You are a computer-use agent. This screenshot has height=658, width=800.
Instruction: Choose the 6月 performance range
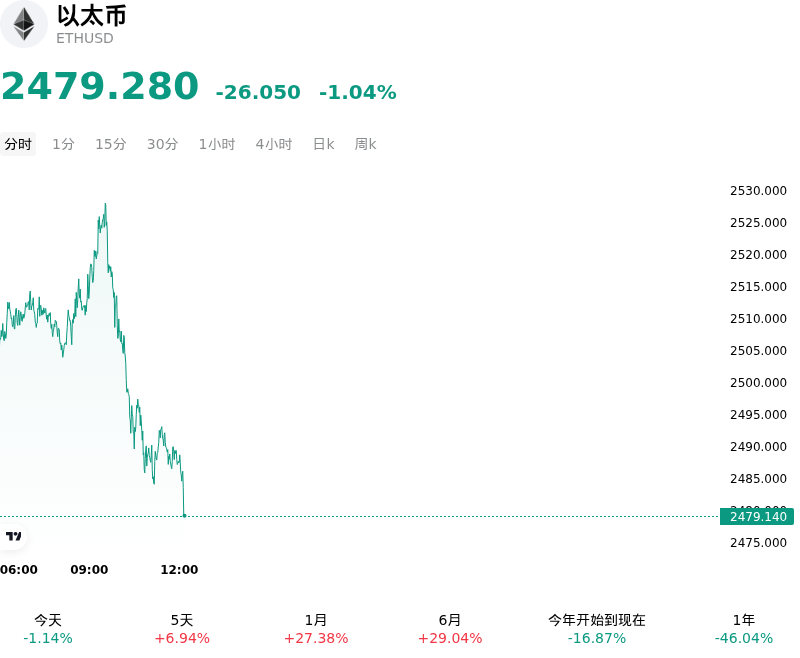tap(450, 629)
